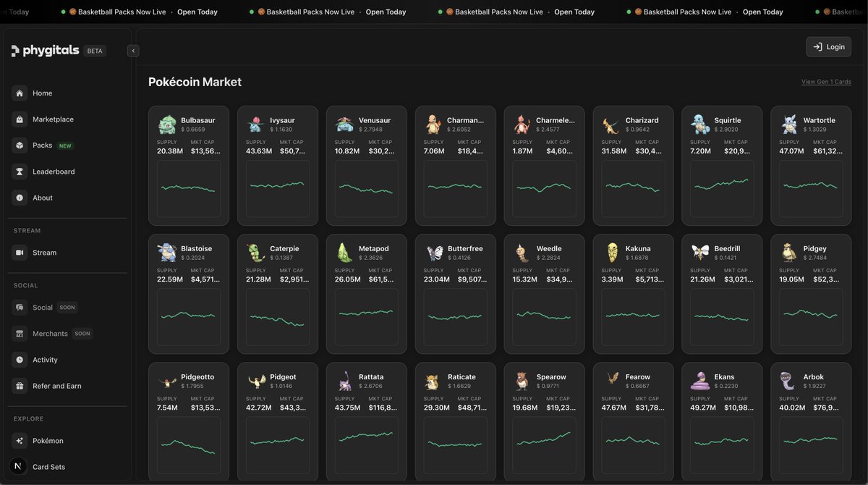Click the Wartortle sprite icon
The height and width of the screenshot is (485, 868).
pyautogui.click(x=790, y=125)
